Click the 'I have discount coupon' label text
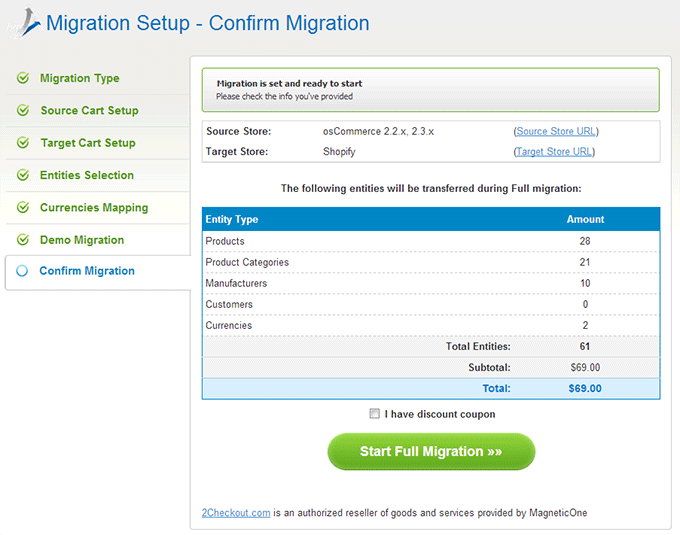 coord(440,414)
